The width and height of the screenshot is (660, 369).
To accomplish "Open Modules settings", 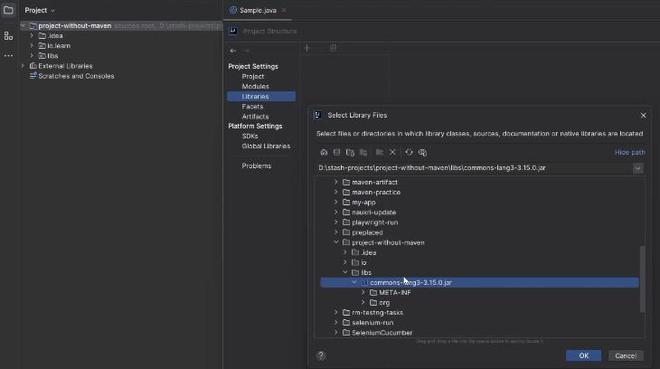I will pos(255,86).
